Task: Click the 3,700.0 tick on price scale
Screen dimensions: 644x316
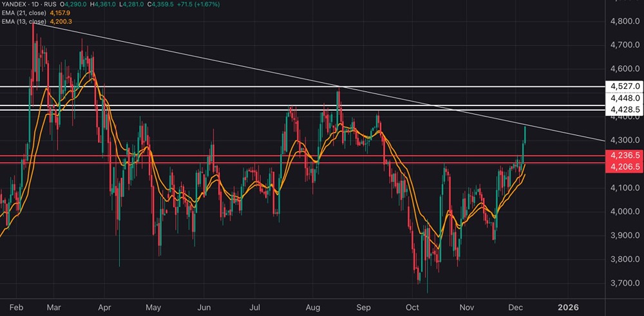Action: [x=623, y=283]
